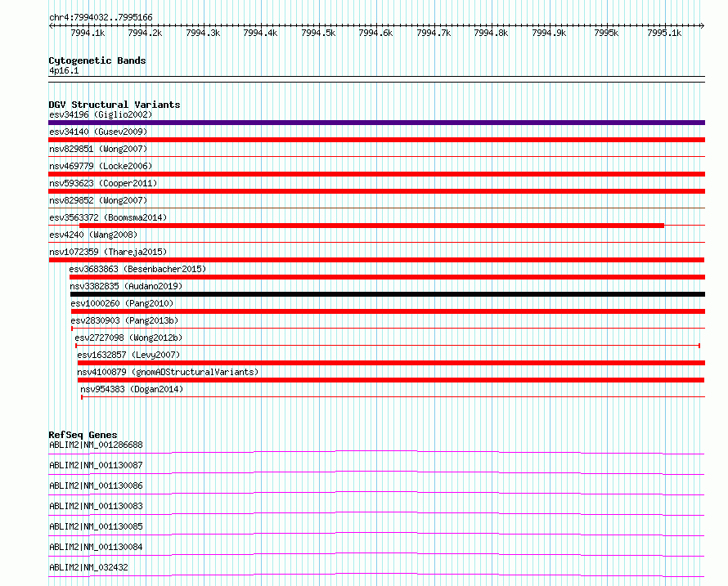The height and width of the screenshot is (586, 728).
Task: Click the red bar under nsv4100879 gnomAD variant
Action: point(391,380)
